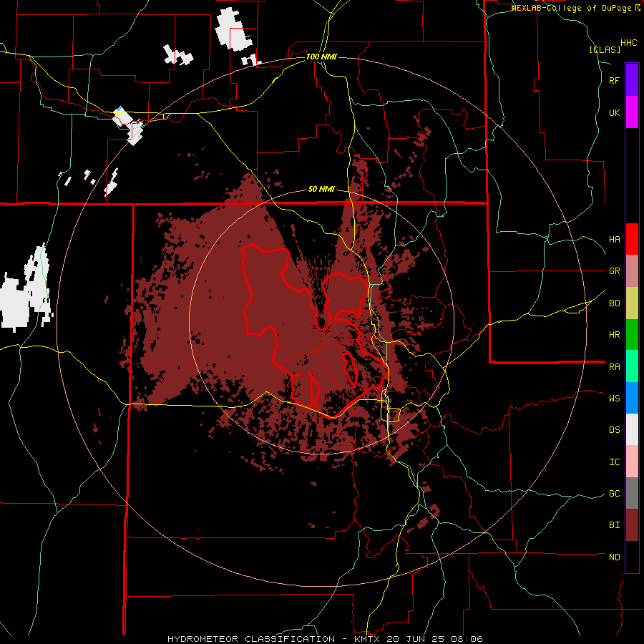Click the DS white legend swatch
Image resolution: width=644 pixels, height=644 pixels.
point(632,429)
